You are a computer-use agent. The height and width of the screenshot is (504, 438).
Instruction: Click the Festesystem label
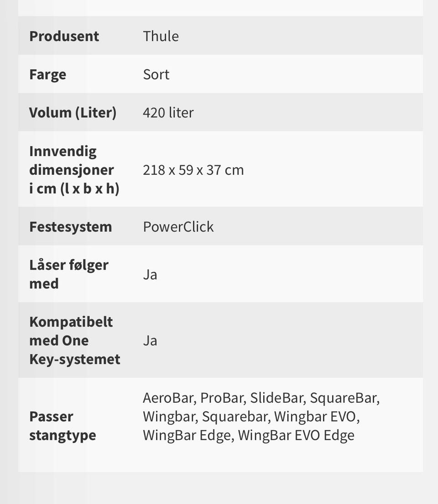[70, 227]
